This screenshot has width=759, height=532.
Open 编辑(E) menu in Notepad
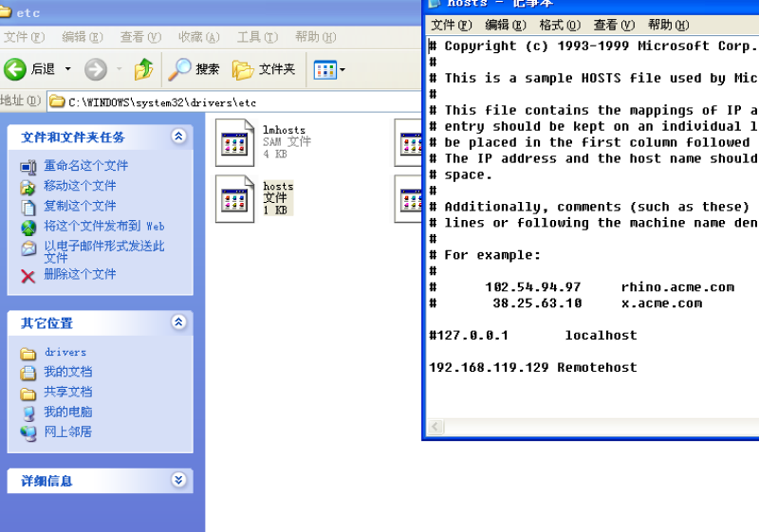(506, 25)
